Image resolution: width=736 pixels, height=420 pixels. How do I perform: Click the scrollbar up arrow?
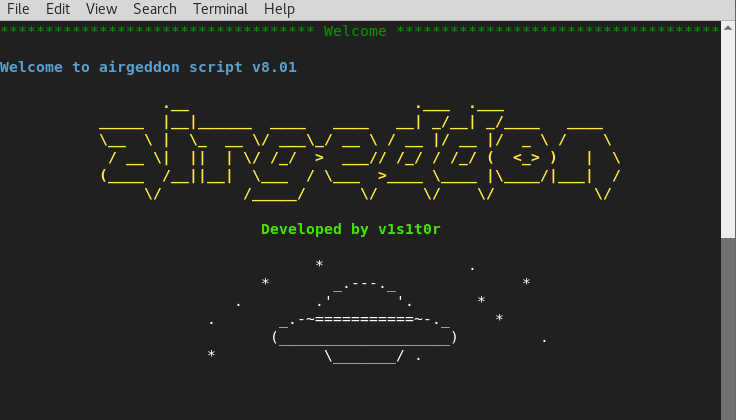point(728,28)
